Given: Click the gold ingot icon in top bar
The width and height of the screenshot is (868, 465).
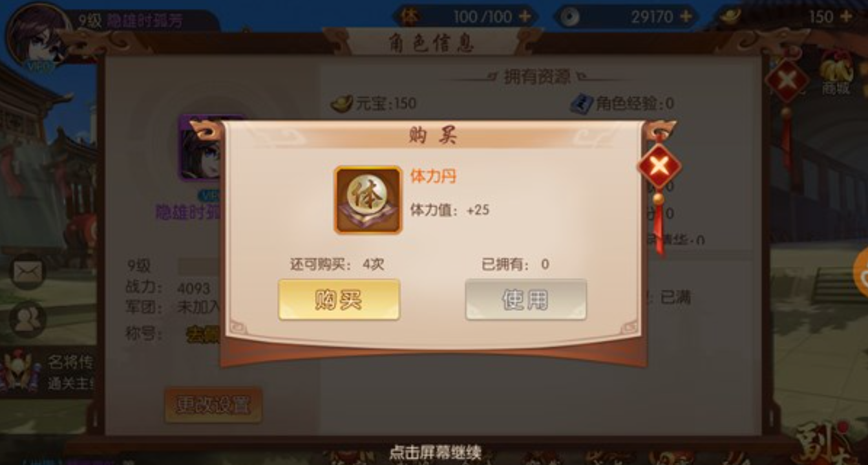Looking at the screenshot, I should tap(730, 16).
